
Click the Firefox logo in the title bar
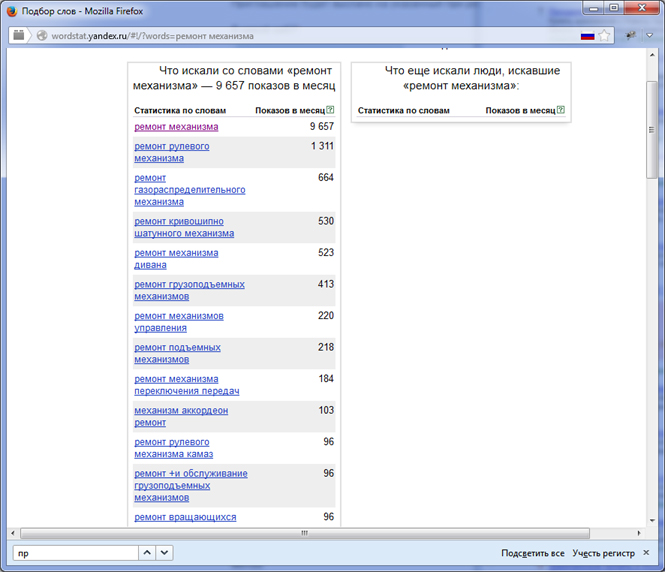click(x=12, y=11)
